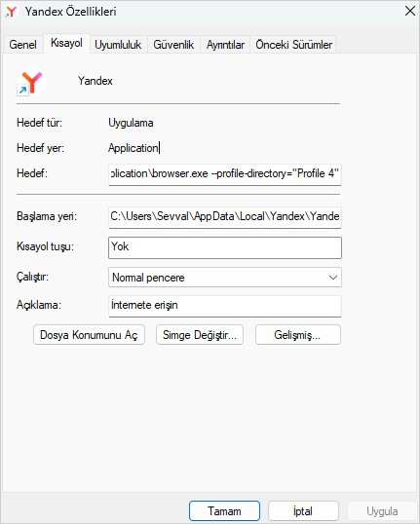This screenshot has width=420, height=524.
Task: Open the Gelişmiş advanced settings
Action: coord(298,334)
